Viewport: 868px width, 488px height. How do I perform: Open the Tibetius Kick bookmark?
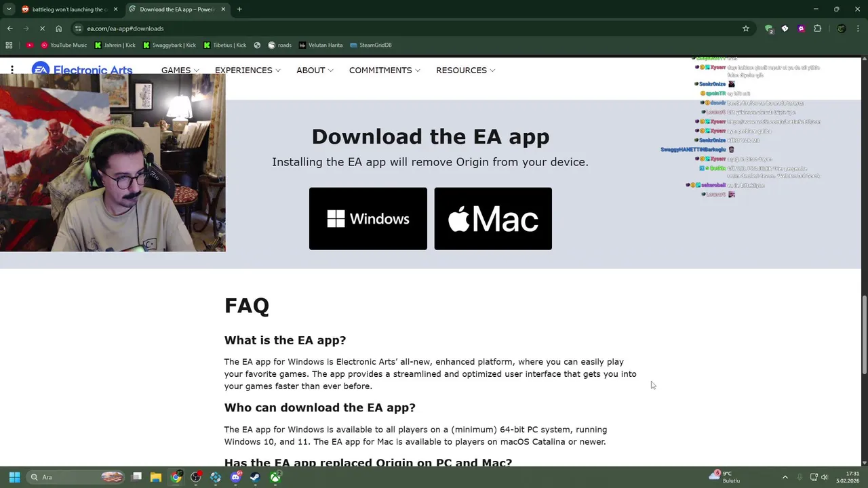click(225, 45)
